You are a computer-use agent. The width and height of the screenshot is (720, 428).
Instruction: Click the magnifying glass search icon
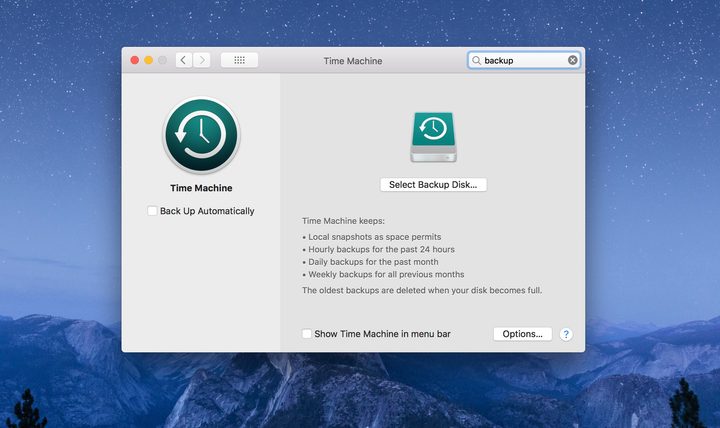(476, 61)
